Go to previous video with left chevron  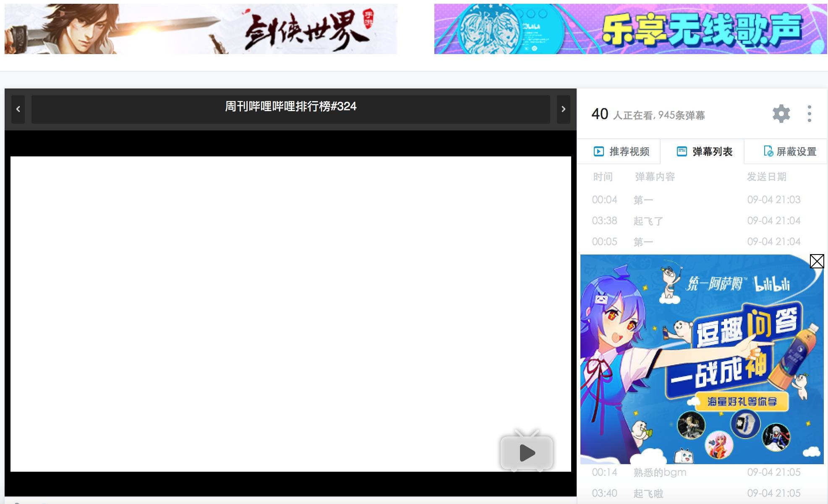point(18,109)
